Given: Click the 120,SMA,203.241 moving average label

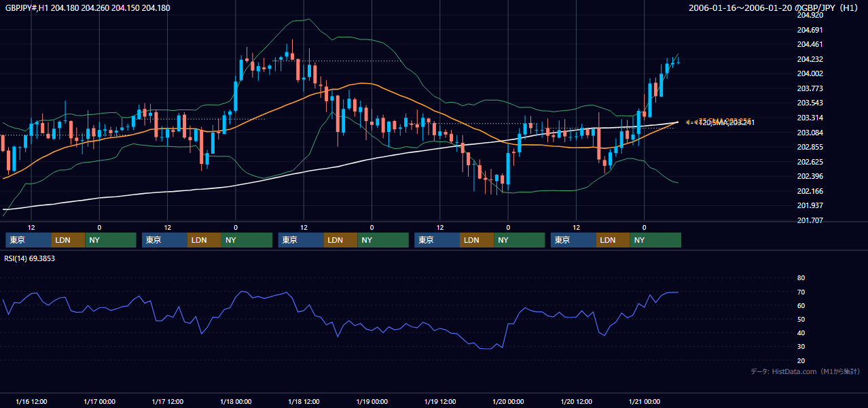Looking at the screenshot, I should coord(725,123).
